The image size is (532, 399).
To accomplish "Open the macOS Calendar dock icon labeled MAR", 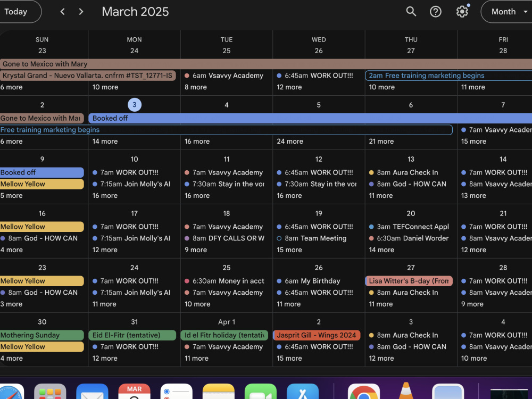I will [x=135, y=392].
